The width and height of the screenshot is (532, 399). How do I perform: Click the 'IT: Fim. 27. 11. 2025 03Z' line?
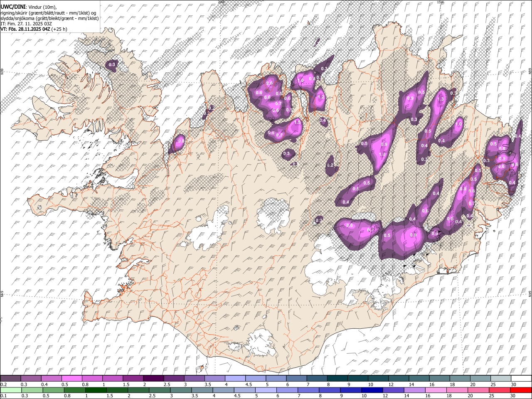[26, 24]
